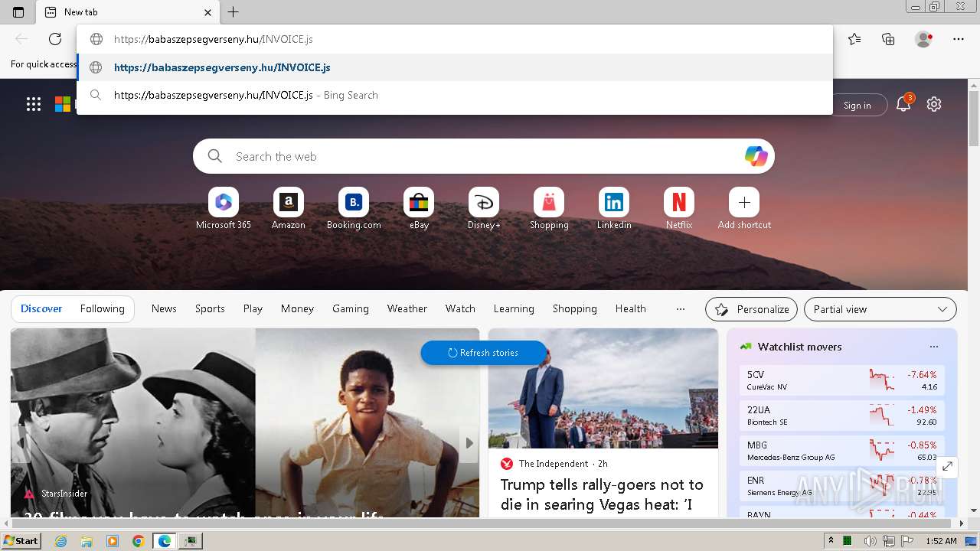
Task: Open a new tab with plus button
Action: (234, 12)
